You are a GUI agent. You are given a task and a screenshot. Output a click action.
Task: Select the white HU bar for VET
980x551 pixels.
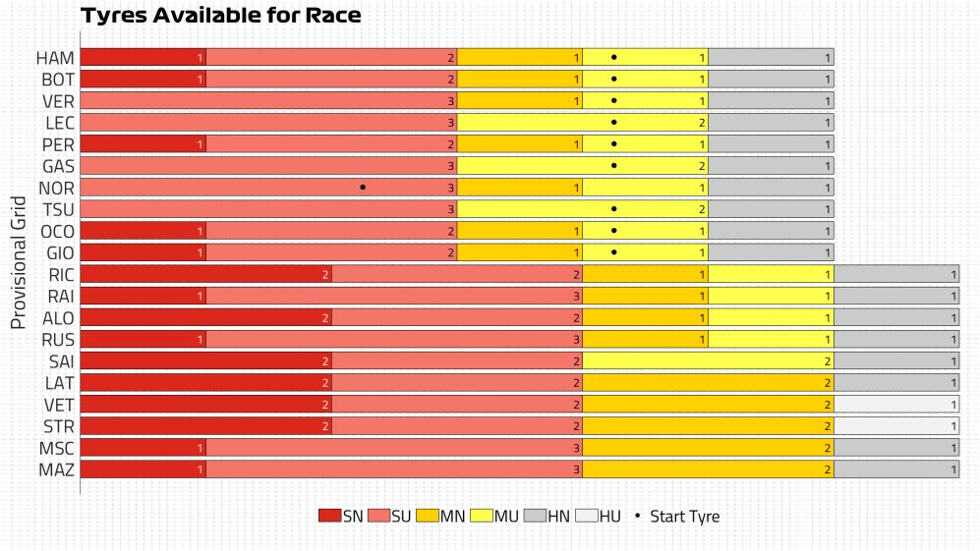895,405
